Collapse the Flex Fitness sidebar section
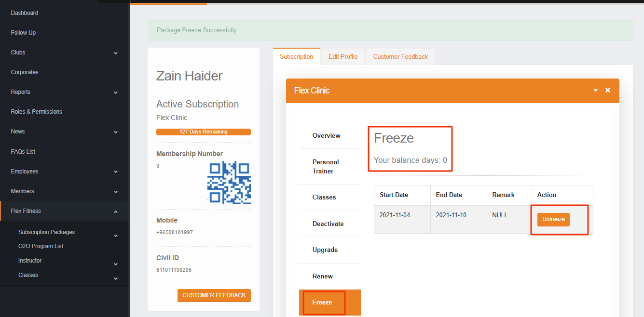This screenshot has height=317, width=644. (116, 211)
